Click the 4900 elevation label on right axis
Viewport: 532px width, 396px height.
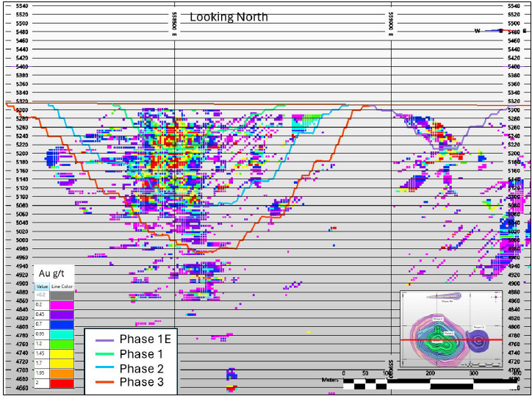click(x=514, y=284)
